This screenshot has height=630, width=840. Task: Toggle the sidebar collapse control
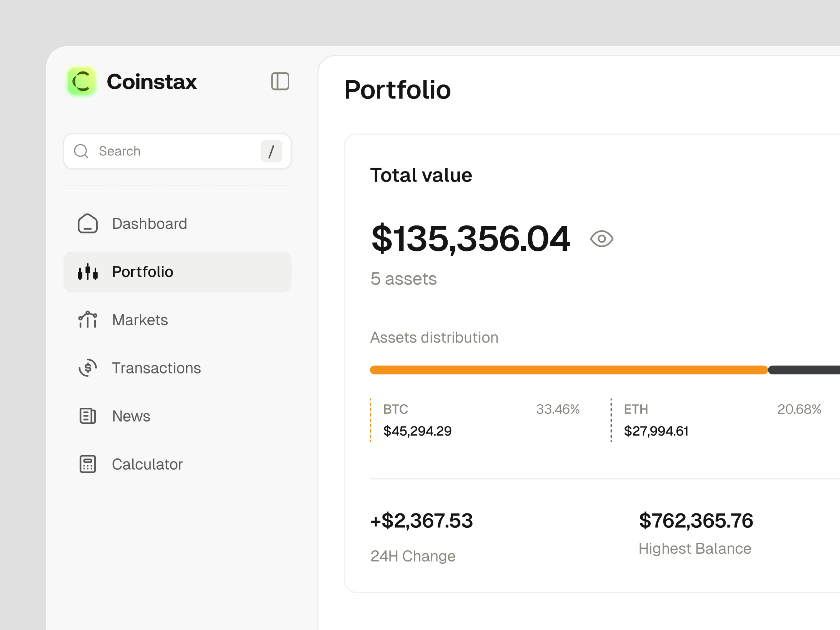281,81
